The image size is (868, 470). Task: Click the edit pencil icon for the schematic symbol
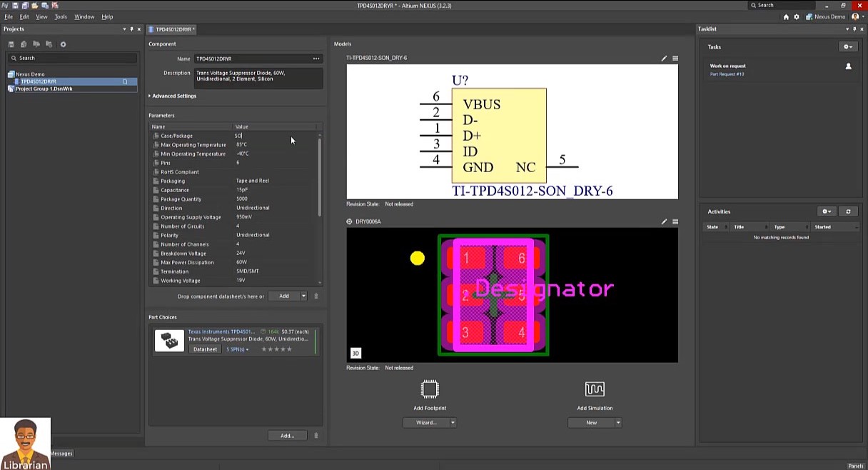coord(664,59)
